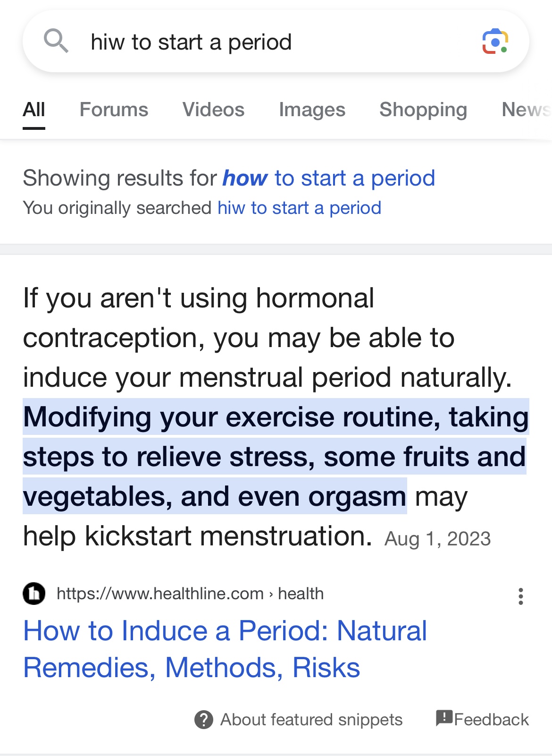The height and width of the screenshot is (756, 552).
Task: Tap the Healthline site favicon
Action: 34,594
